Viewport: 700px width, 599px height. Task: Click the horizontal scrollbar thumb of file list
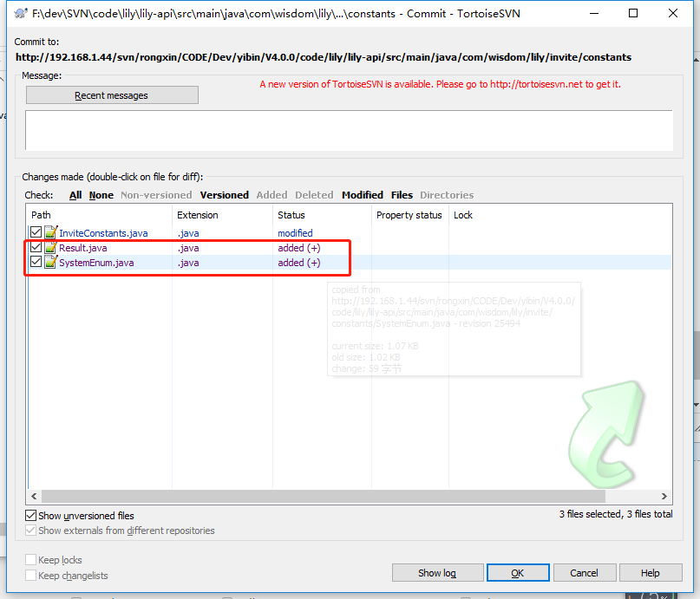click(324, 496)
